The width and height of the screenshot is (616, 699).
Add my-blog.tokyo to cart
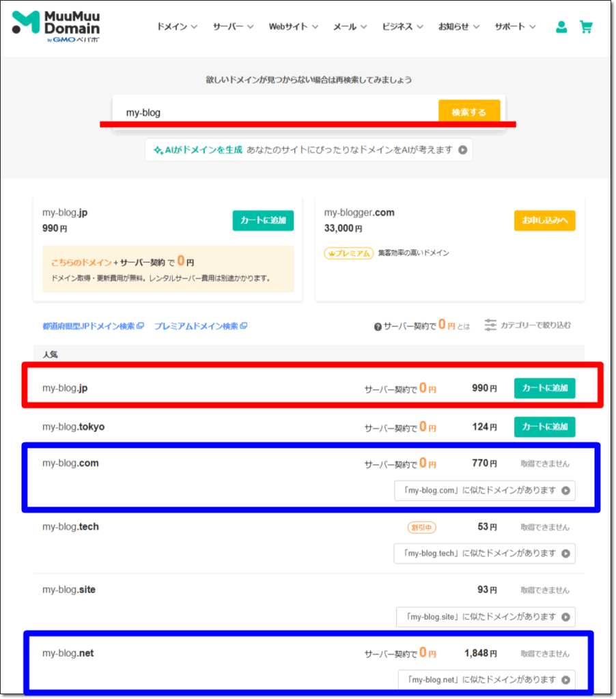(x=544, y=427)
